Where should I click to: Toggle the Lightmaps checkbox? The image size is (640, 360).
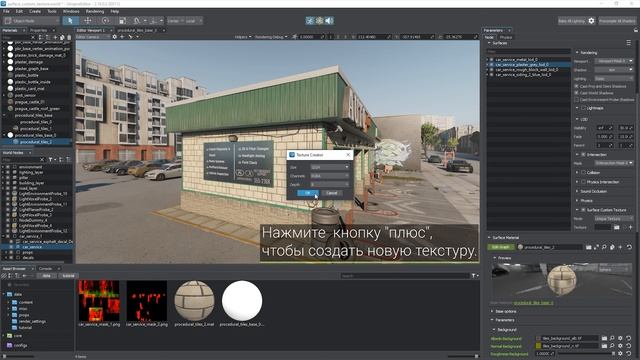[x=583, y=108]
